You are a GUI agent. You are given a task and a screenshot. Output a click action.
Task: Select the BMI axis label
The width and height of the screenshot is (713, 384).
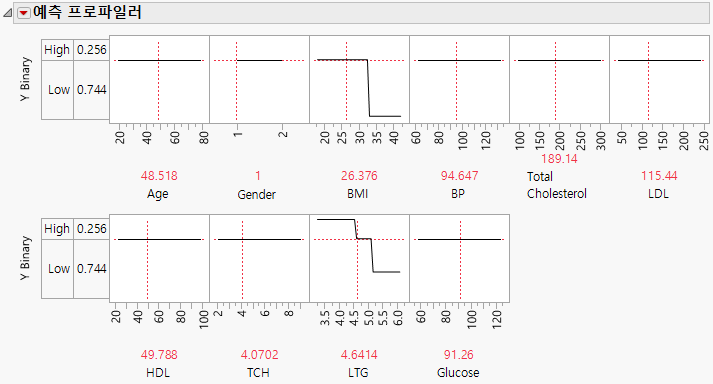357,194
